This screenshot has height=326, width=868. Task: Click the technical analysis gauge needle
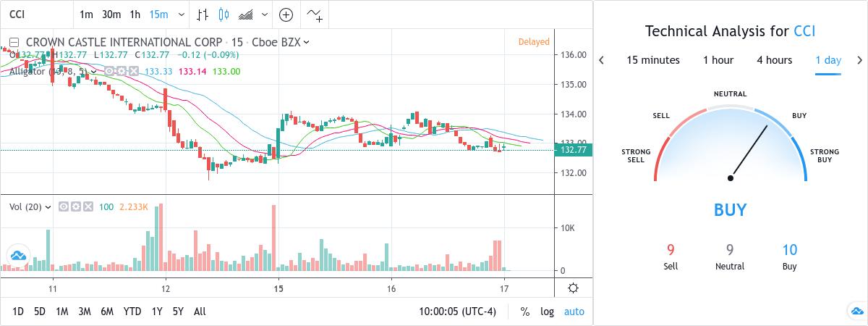[749, 151]
